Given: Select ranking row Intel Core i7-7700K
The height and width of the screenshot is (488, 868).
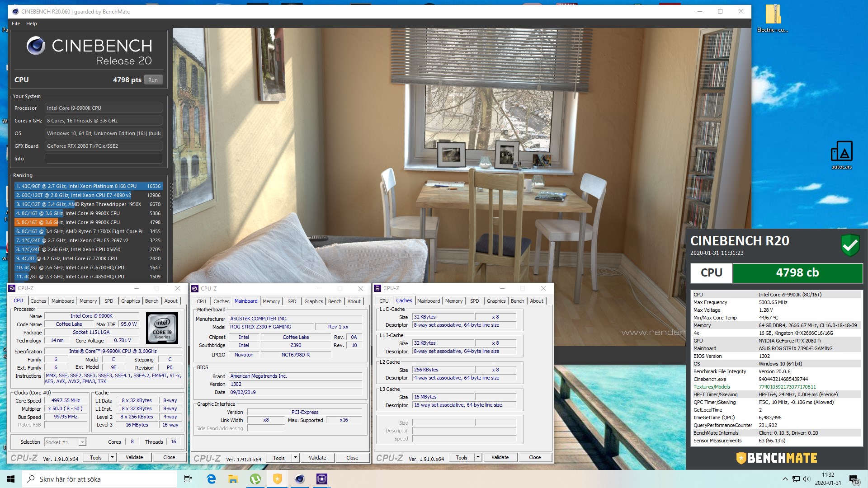Looking at the screenshot, I should pos(88,258).
